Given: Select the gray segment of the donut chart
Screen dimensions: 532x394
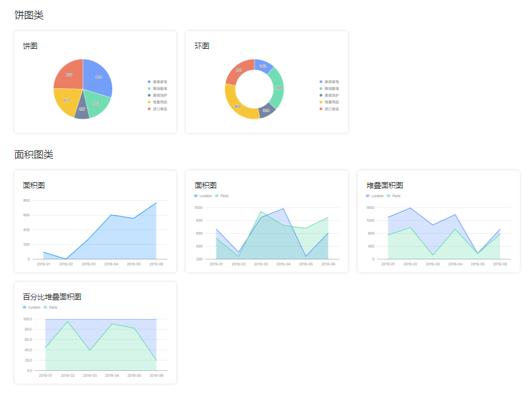Looking at the screenshot, I should click(266, 111).
